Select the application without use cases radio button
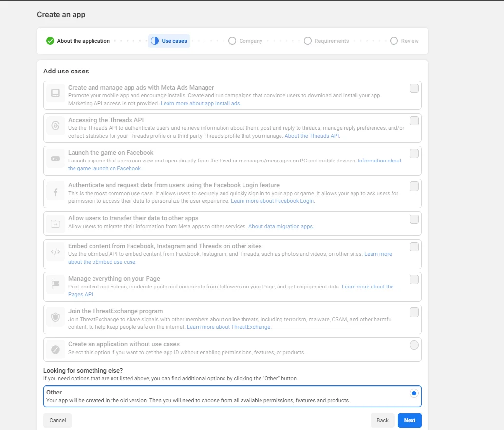This screenshot has width=504, height=430. (x=414, y=345)
